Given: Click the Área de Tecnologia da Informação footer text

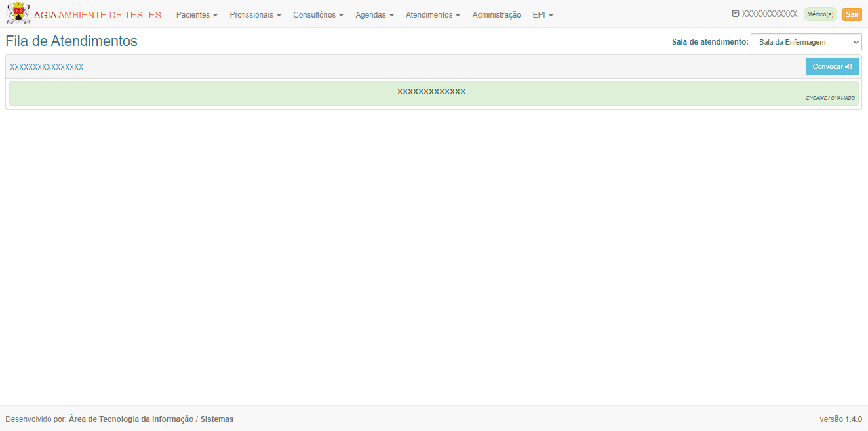Looking at the screenshot, I should [x=131, y=419].
